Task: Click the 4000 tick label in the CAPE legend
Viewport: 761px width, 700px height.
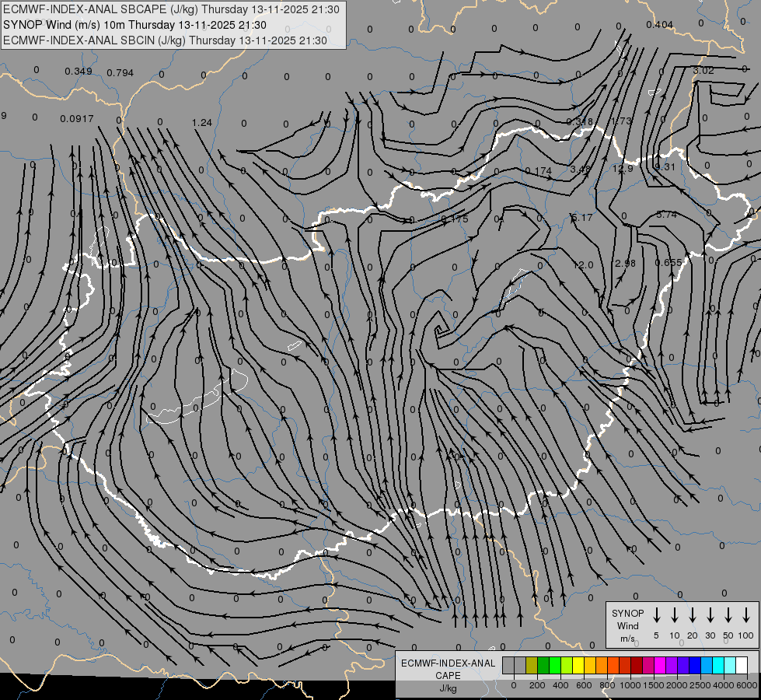Action: click(723, 685)
